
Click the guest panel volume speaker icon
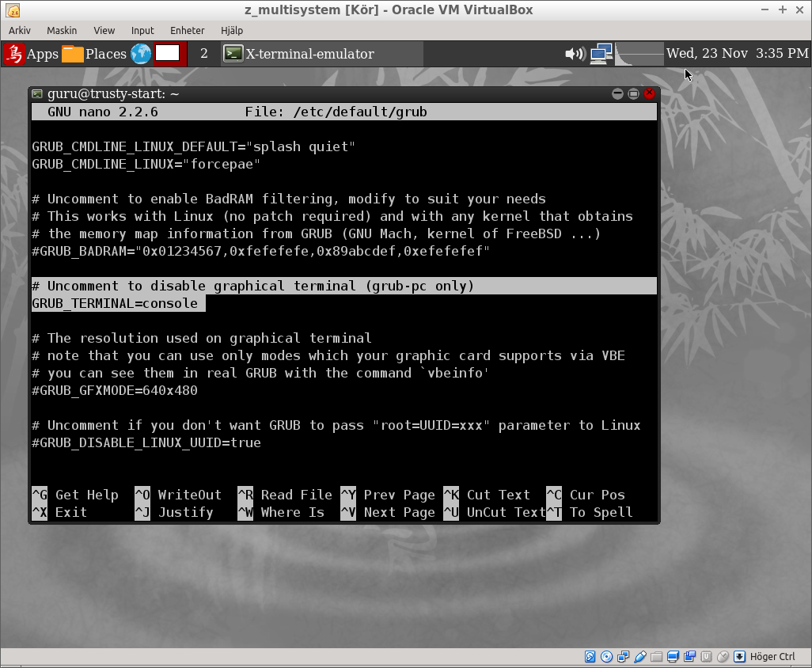pyautogui.click(x=574, y=54)
